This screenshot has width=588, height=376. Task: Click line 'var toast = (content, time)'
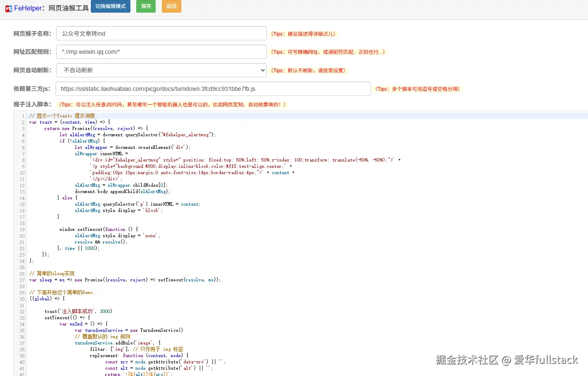(x=70, y=122)
